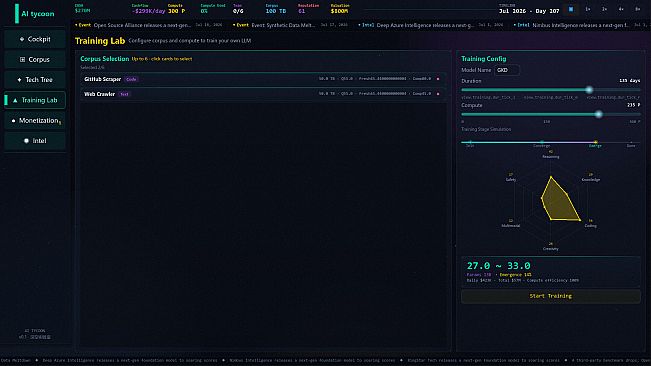Click the Model Name input field

point(507,70)
